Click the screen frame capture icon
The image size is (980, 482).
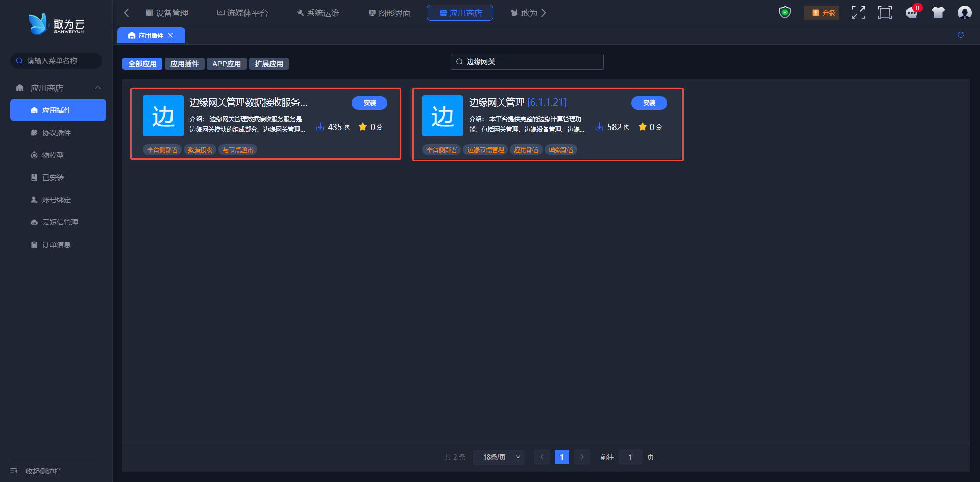[885, 13]
